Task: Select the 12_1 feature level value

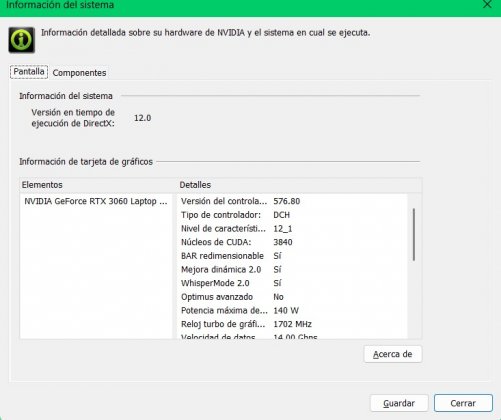Action: click(x=283, y=229)
